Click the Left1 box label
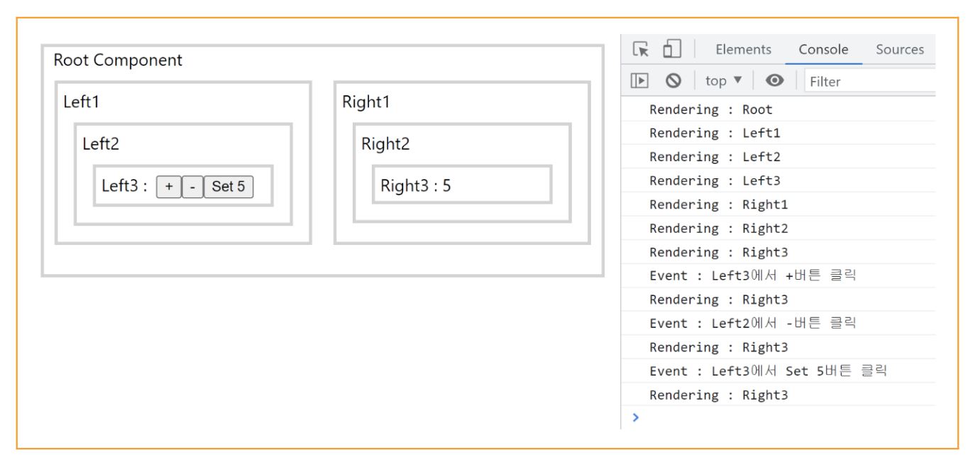 pyautogui.click(x=81, y=102)
